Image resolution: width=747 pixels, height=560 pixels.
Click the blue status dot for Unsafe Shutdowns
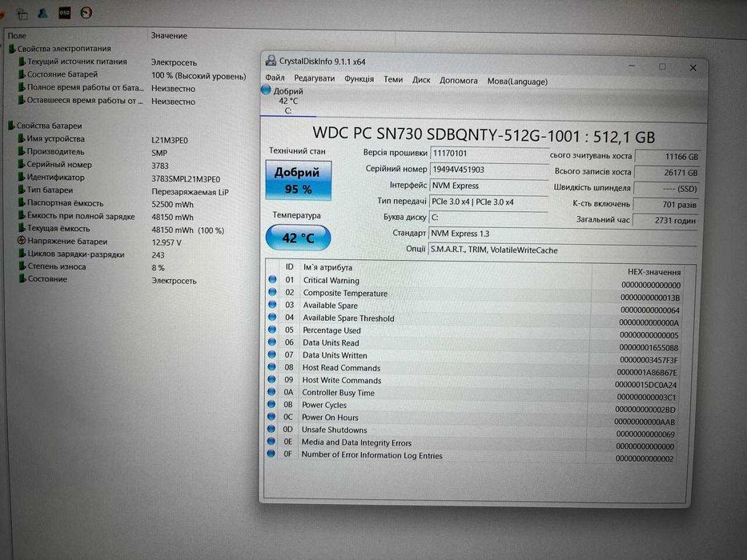pyautogui.click(x=271, y=429)
